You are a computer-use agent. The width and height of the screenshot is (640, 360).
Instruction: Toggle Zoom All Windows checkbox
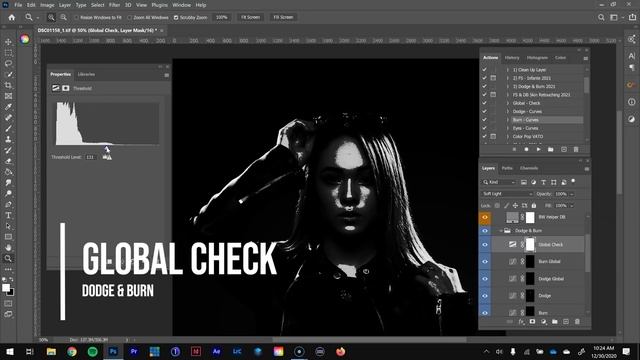coord(130,18)
